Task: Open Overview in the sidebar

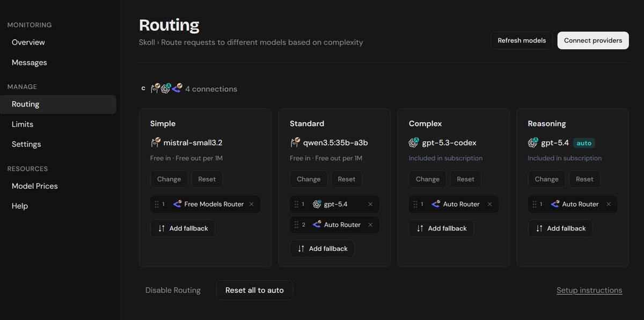Action: pyautogui.click(x=28, y=42)
